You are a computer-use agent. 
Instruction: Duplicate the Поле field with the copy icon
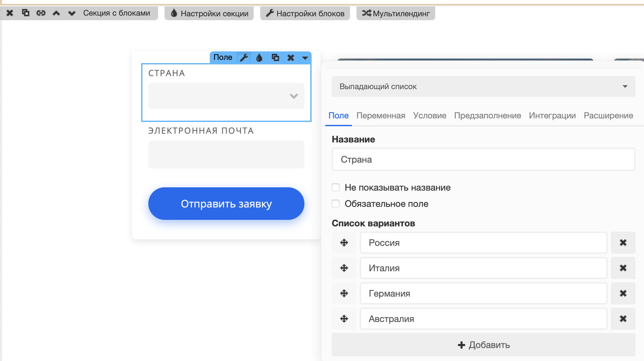275,58
